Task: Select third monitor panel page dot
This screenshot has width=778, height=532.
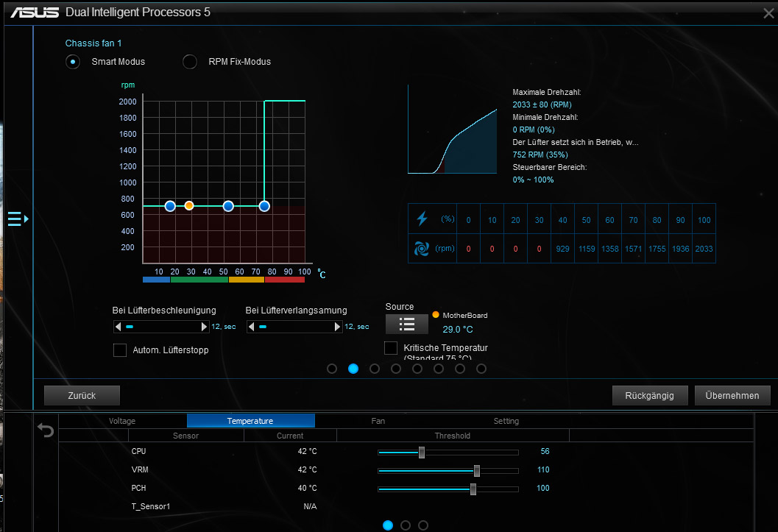Action: pyautogui.click(x=423, y=525)
